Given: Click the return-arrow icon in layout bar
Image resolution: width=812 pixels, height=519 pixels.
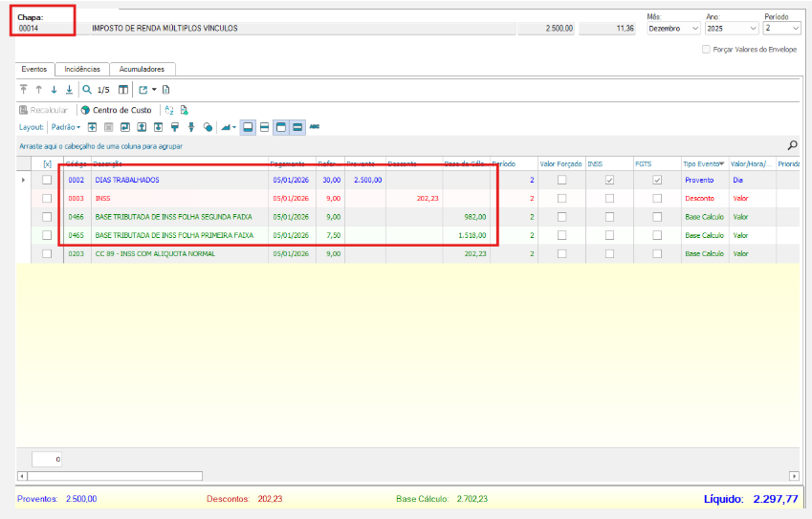Looking at the screenshot, I should click(124, 127).
